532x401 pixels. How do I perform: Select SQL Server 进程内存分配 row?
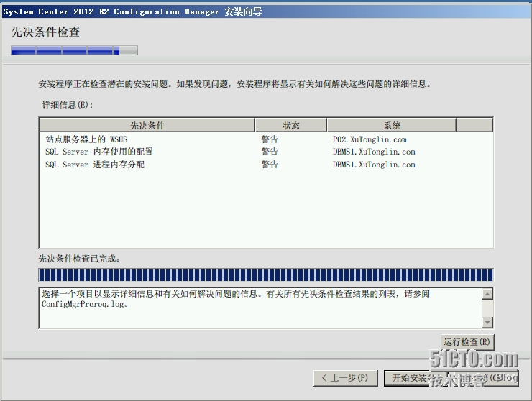(x=266, y=165)
